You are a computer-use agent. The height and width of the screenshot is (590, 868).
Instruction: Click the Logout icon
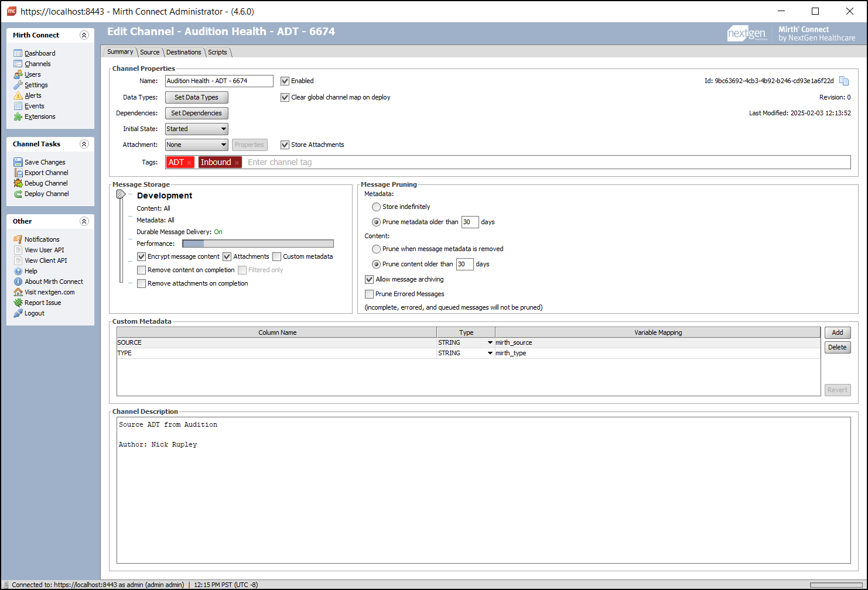click(x=18, y=313)
